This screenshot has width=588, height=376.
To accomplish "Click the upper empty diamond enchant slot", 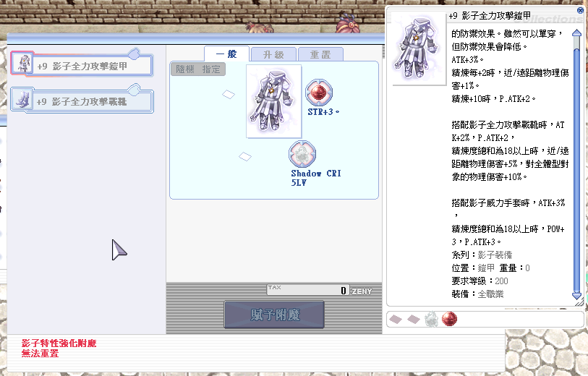I will tap(229, 94).
